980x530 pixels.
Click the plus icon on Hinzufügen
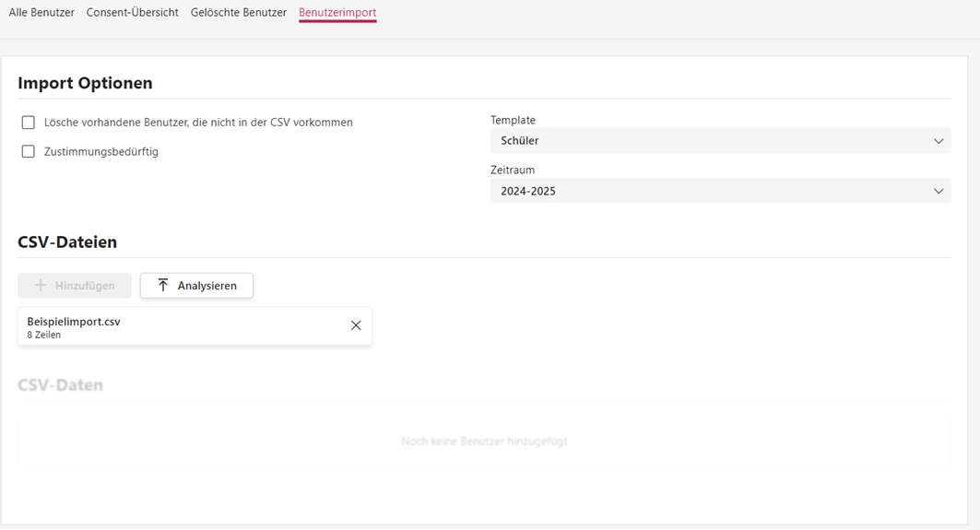click(x=41, y=286)
